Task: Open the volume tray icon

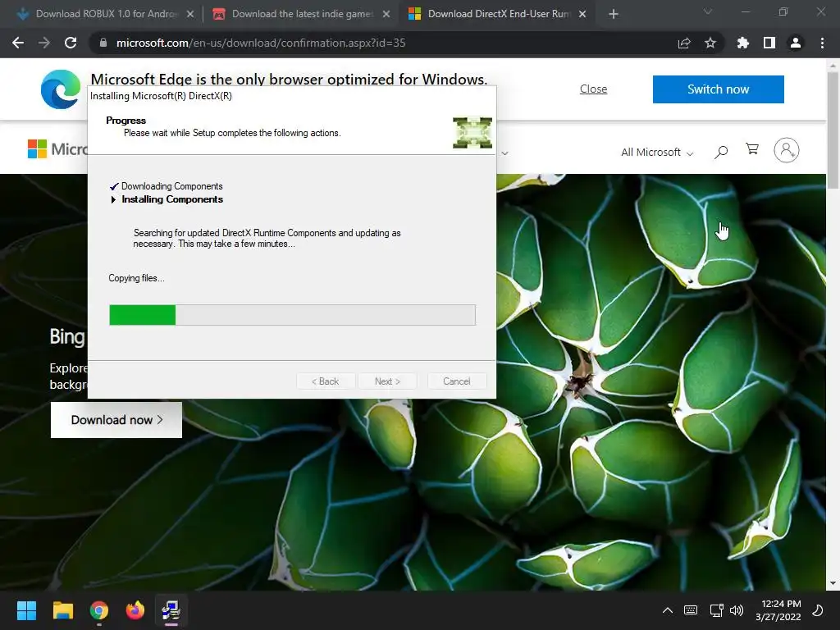Action: click(x=737, y=610)
